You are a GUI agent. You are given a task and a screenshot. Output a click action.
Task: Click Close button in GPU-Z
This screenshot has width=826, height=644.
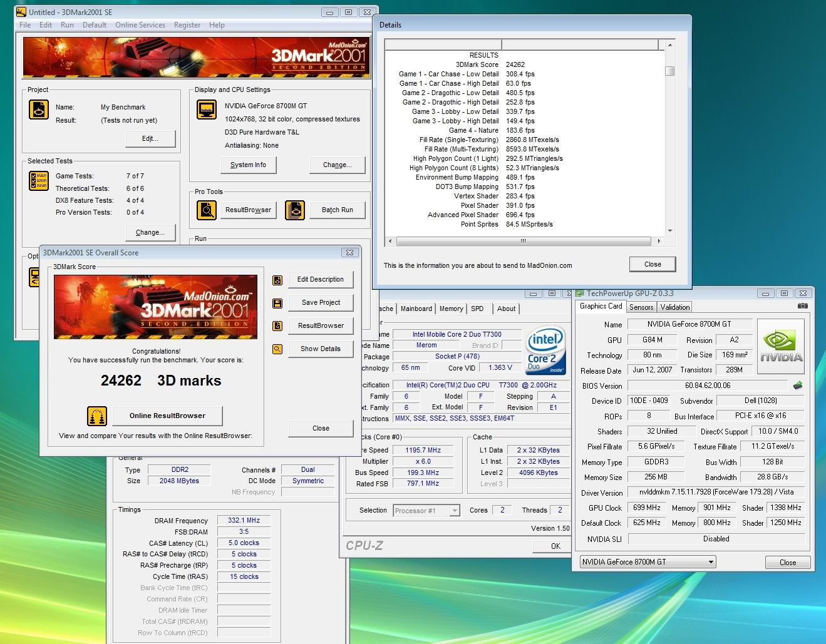[788, 562]
